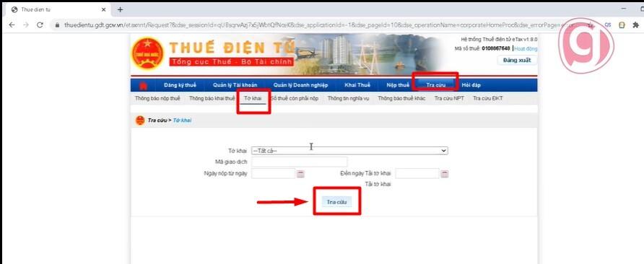This screenshot has width=644, height=264.
Task: Open the Hỏi đáp menu
Action: point(471,85)
